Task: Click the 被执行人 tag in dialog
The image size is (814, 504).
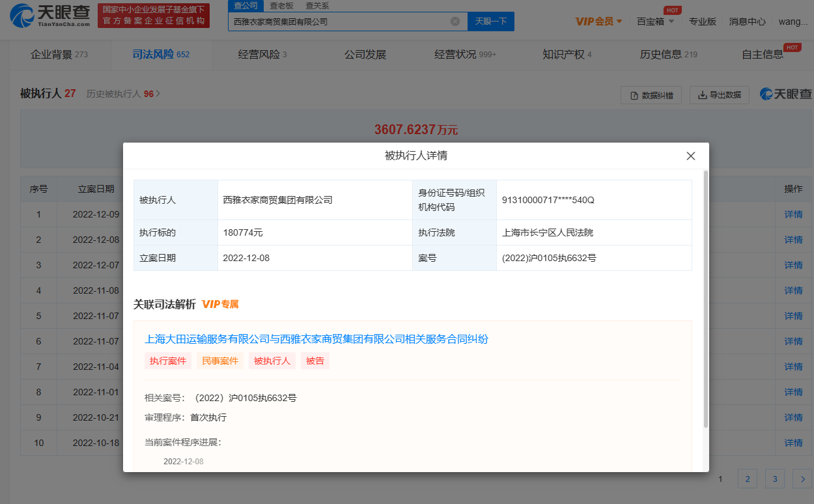Action: 272,361
